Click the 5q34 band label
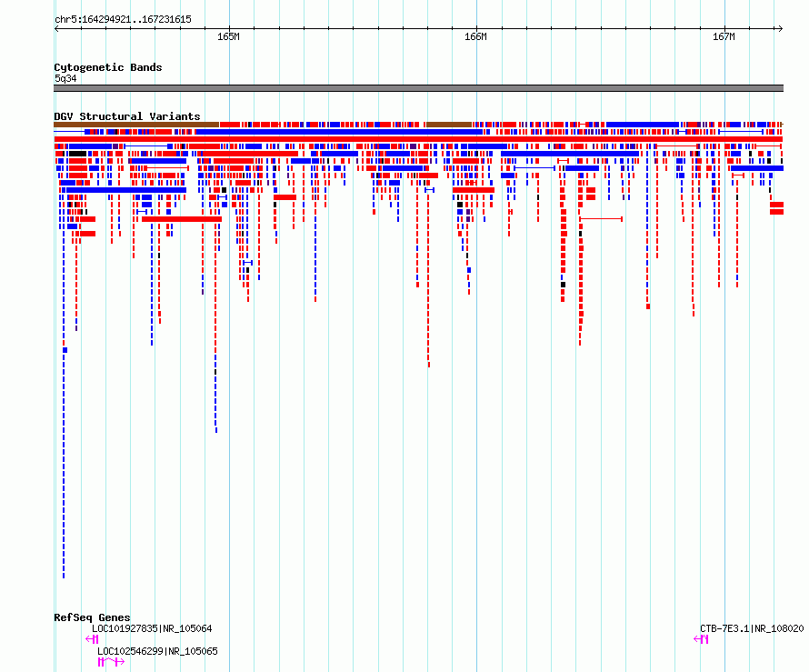Image resolution: width=809 pixels, height=672 pixels. tap(65, 78)
